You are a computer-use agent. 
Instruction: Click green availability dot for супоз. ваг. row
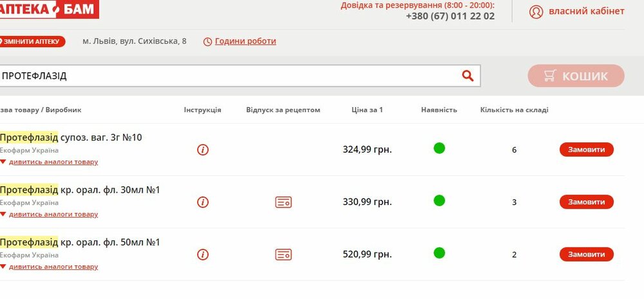(x=439, y=148)
